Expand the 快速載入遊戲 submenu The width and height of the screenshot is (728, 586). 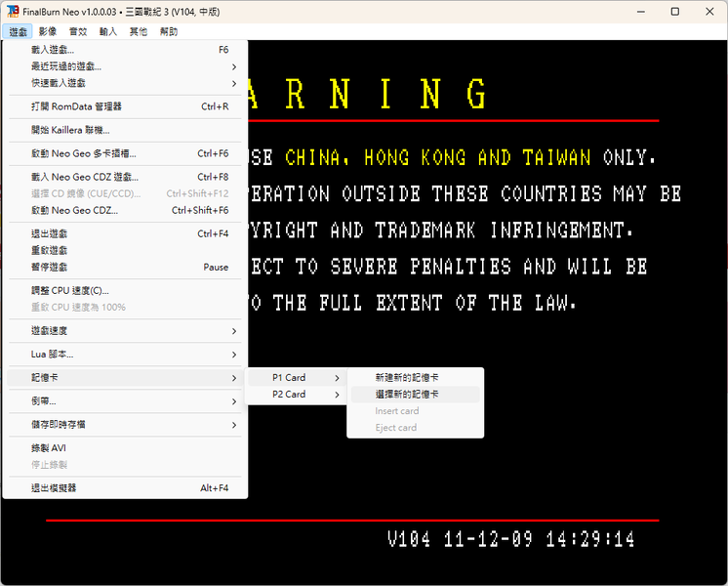pos(125,83)
